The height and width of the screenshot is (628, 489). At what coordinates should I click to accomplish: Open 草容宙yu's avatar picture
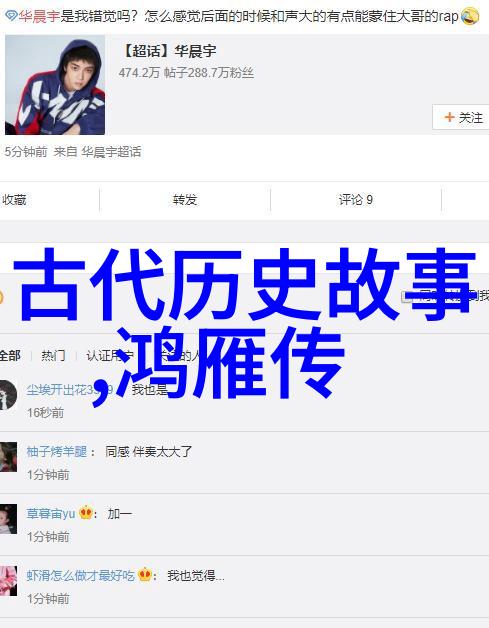pyautogui.click(x=8, y=519)
